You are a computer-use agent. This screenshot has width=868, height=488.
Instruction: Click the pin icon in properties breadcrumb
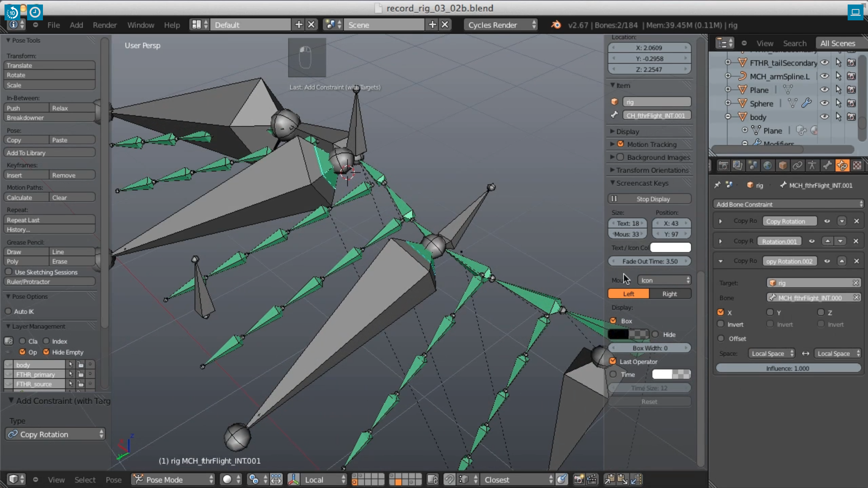tap(717, 185)
